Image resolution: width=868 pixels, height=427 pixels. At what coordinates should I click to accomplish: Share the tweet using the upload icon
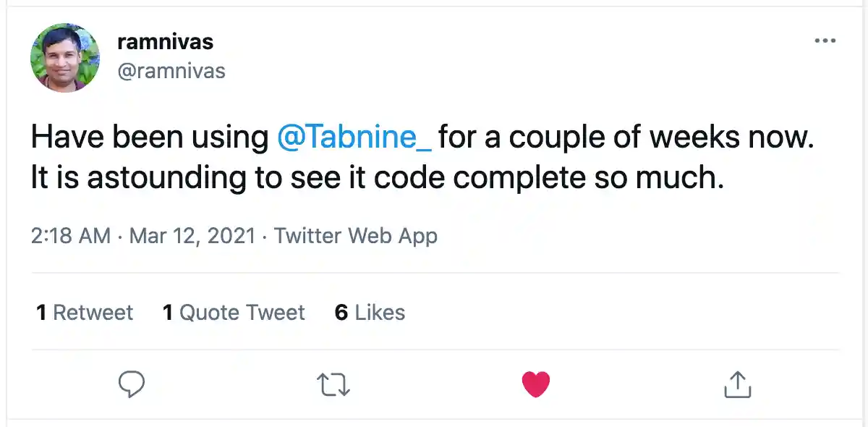[736, 384]
